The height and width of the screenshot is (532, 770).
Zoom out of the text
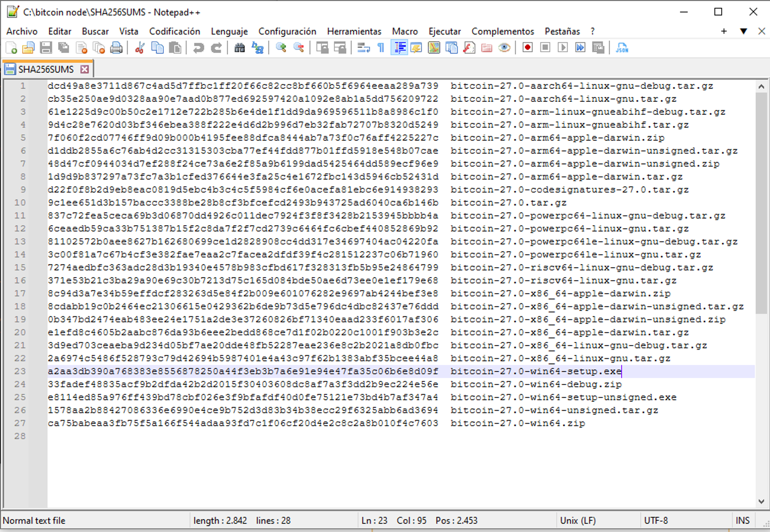299,48
